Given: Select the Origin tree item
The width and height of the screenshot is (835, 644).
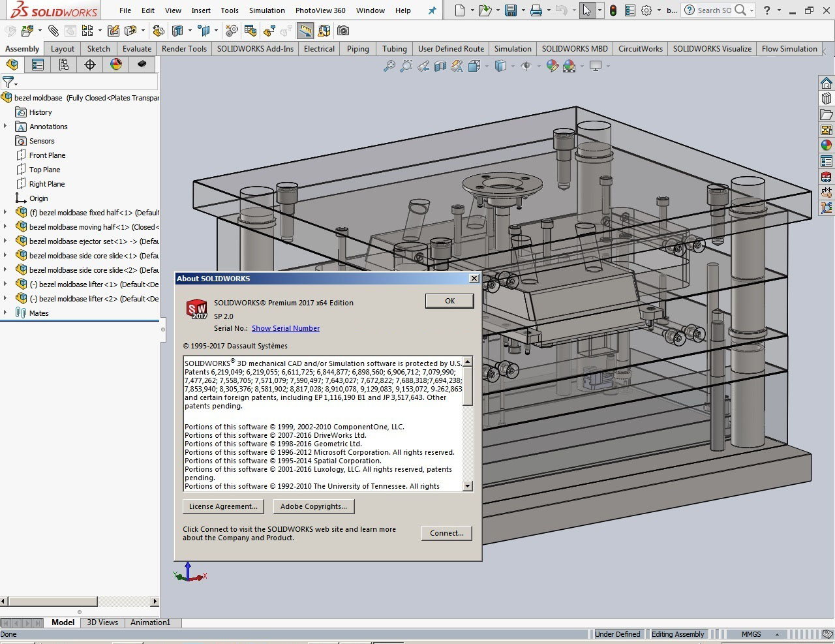Looking at the screenshot, I should point(38,198).
